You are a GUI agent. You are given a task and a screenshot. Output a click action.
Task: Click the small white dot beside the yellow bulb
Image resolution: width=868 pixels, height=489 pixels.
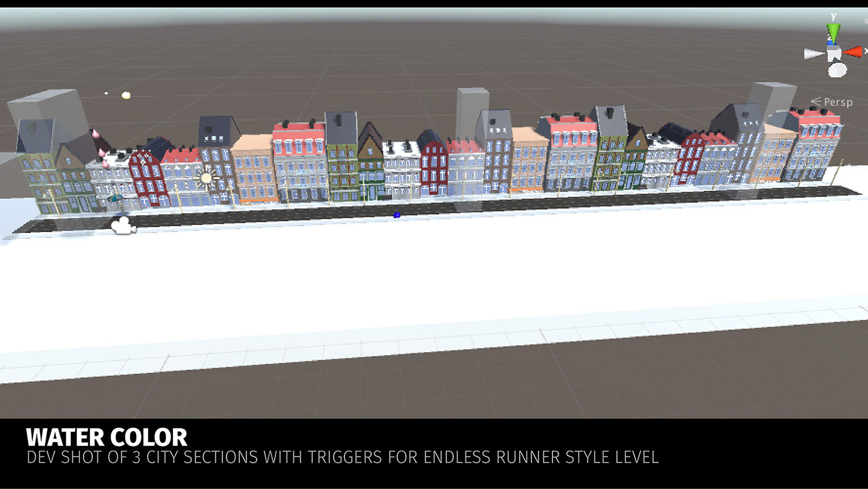106,93
